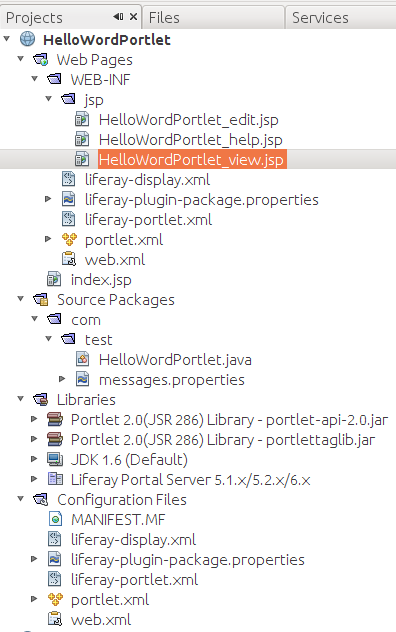Viewport: 396px width, 632px height.
Task: Select HelloWordPortlet_view.jsp file name
Action: 191,160
